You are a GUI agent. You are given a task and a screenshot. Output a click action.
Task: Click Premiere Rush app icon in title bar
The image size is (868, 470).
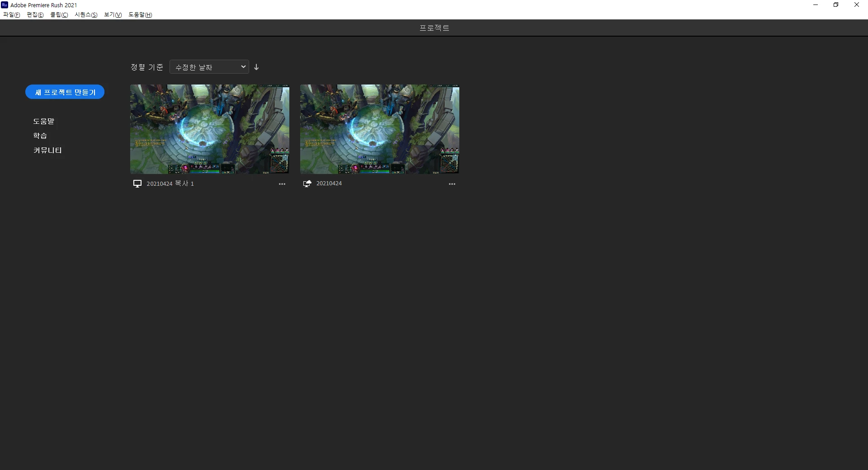click(5, 5)
